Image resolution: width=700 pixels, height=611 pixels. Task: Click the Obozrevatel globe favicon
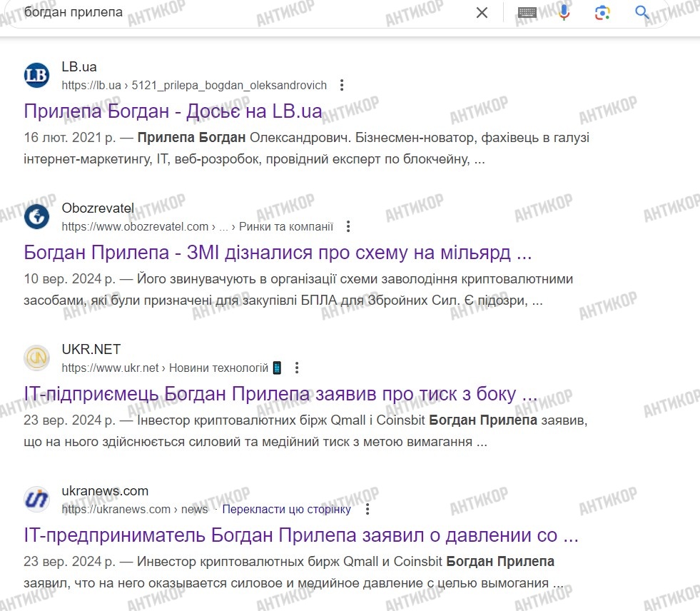click(37, 217)
